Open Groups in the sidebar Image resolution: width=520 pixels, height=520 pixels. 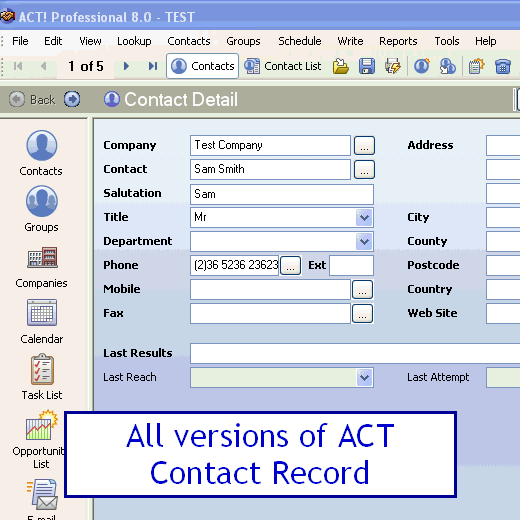tap(41, 209)
